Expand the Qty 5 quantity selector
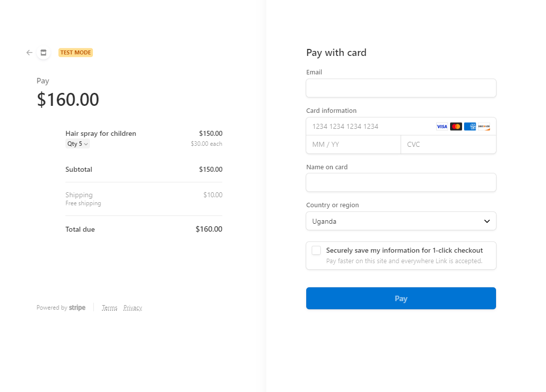The height and width of the screenshot is (392, 546). coord(77,143)
